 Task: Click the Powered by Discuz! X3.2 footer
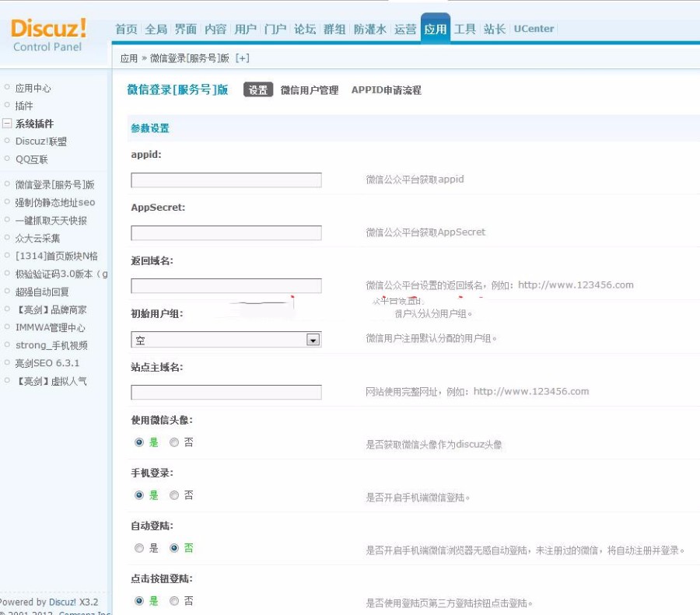(x=48, y=602)
